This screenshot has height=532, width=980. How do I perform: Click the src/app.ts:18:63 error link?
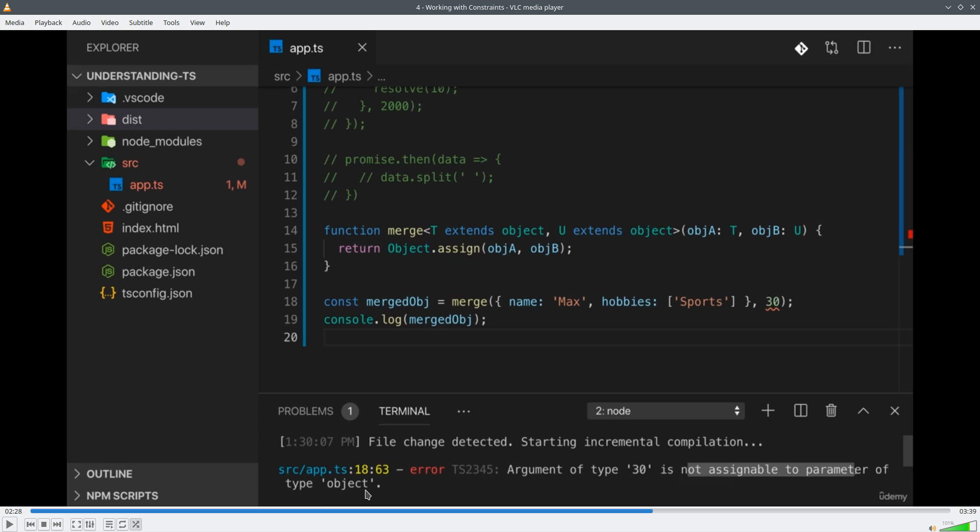click(334, 470)
